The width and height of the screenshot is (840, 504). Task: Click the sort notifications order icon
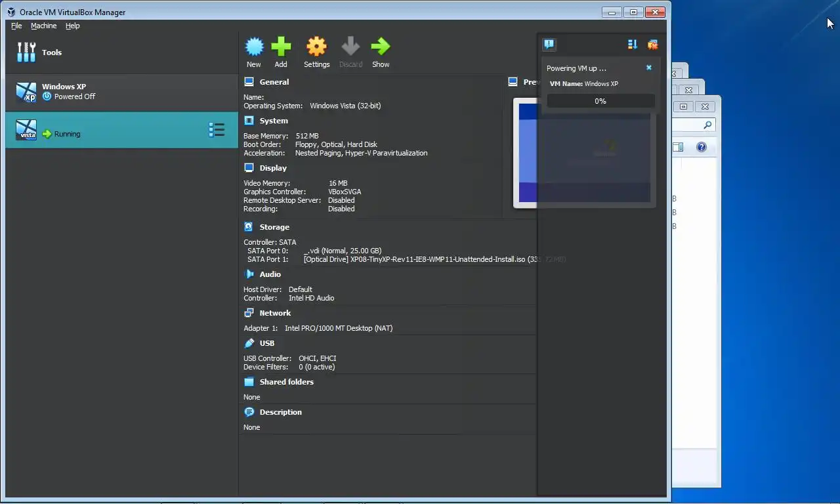[x=633, y=44]
